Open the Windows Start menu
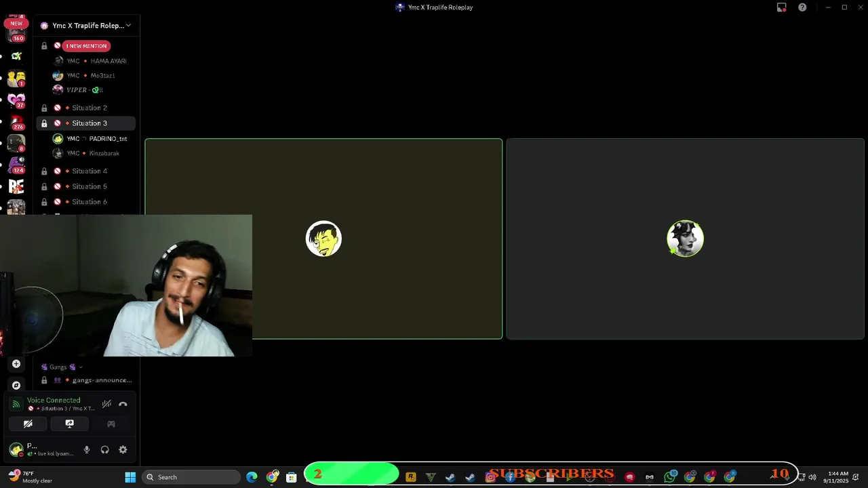Screen dimensions: 868x488 (130, 477)
